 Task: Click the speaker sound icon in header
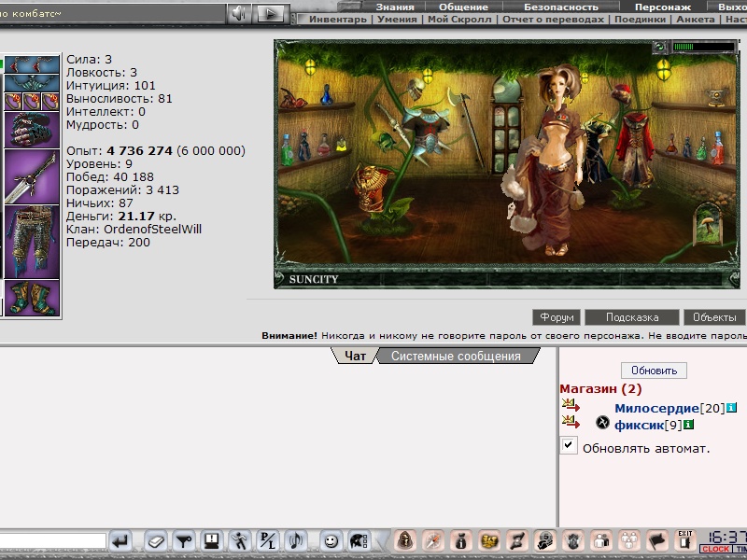coord(239,13)
